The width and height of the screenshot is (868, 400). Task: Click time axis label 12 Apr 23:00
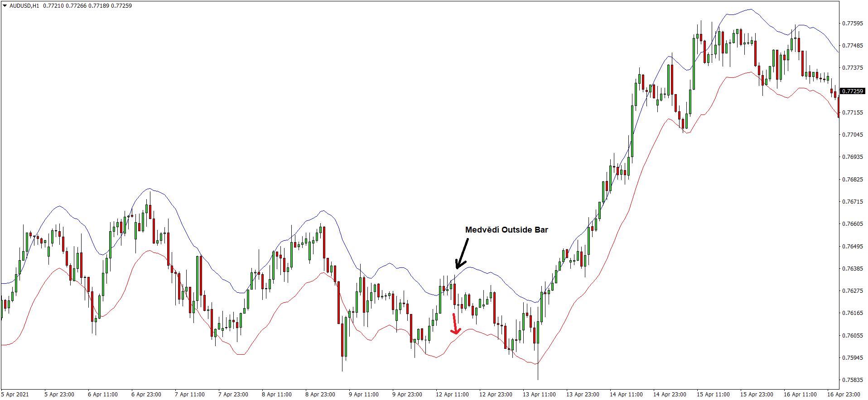click(x=496, y=394)
